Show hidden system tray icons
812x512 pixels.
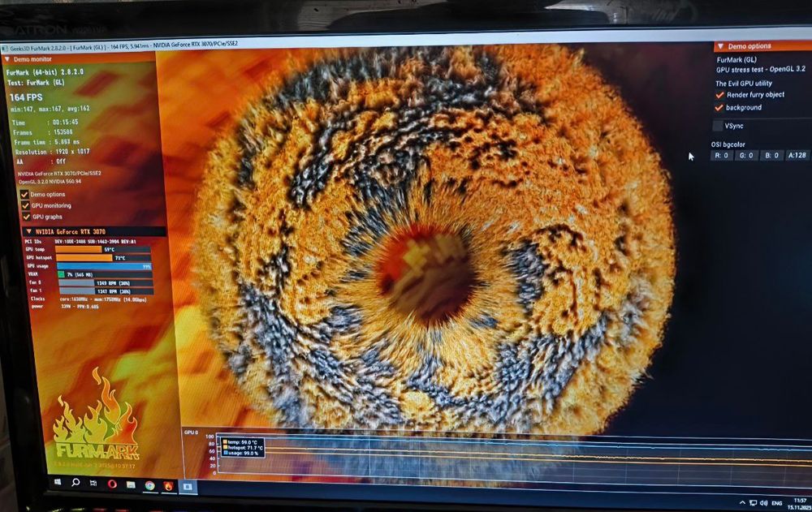click(742, 503)
